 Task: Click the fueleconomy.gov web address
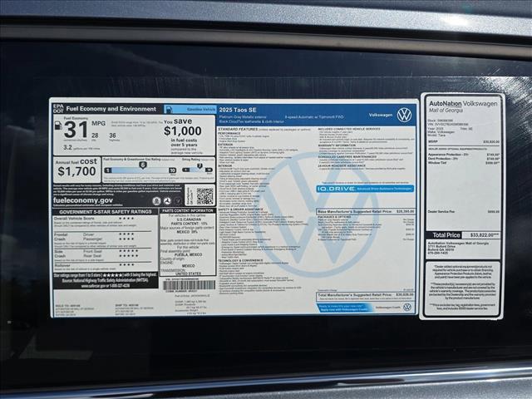83,200
